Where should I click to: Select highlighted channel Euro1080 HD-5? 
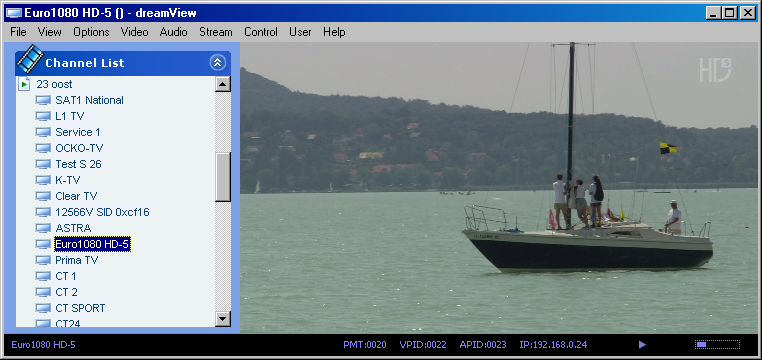click(x=92, y=245)
